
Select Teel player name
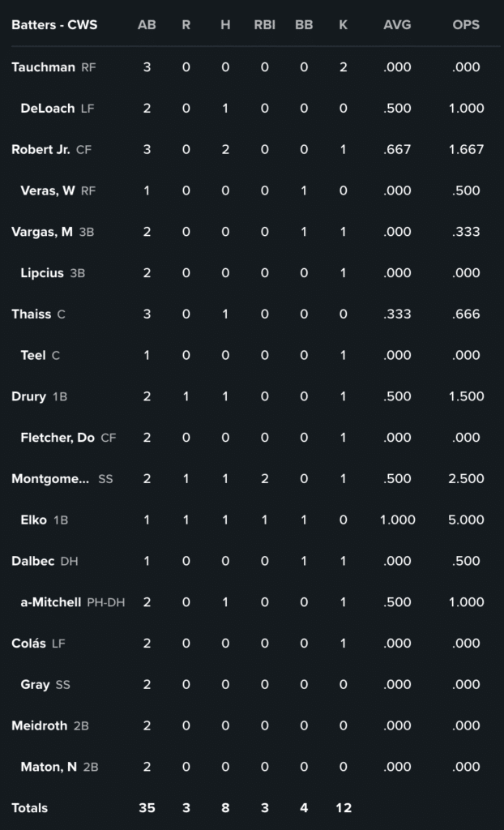[32, 356]
